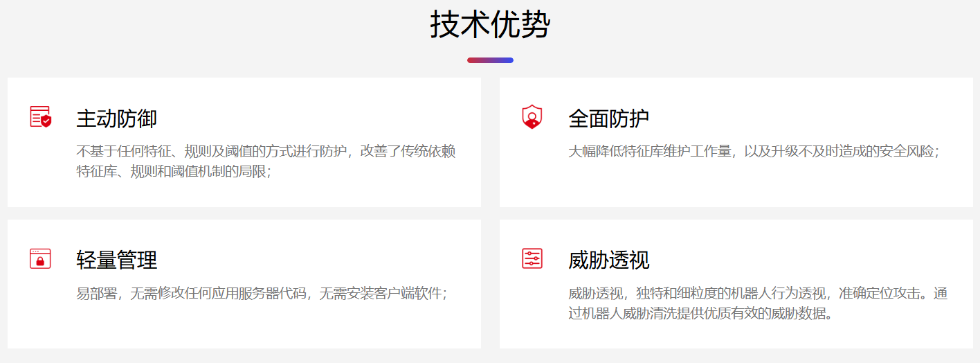980x363 pixels.
Task: Click the 威胁透视 sliders icon
Action: (532, 258)
